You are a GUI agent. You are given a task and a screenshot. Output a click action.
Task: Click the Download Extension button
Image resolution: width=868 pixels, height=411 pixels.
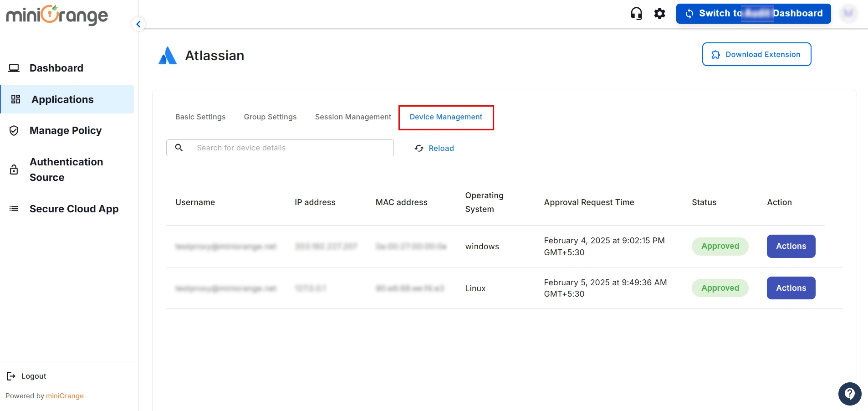tap(756, 54)
